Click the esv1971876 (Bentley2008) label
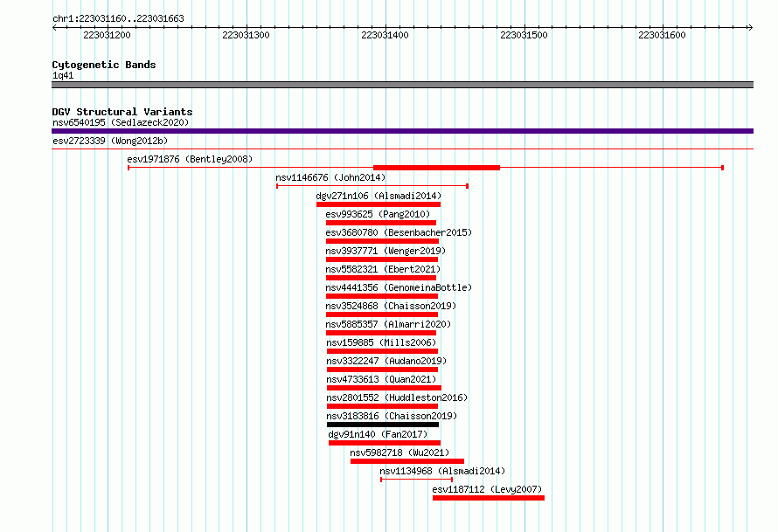 [x=190, y=159]
